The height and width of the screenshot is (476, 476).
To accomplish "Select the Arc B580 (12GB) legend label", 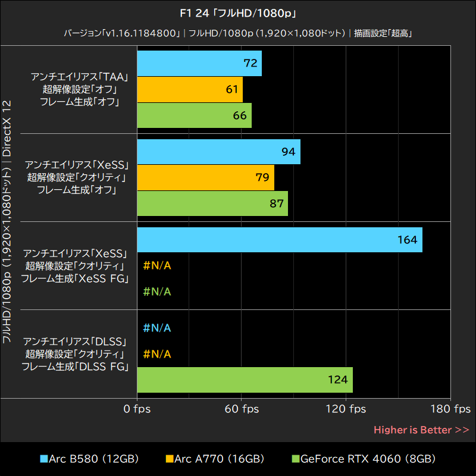I will [94, 459].
